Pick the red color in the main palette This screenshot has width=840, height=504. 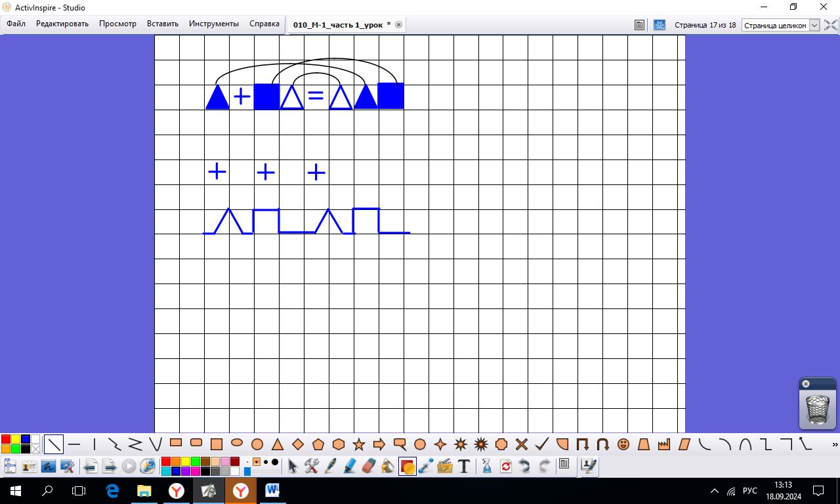click(x=165, y=462)
